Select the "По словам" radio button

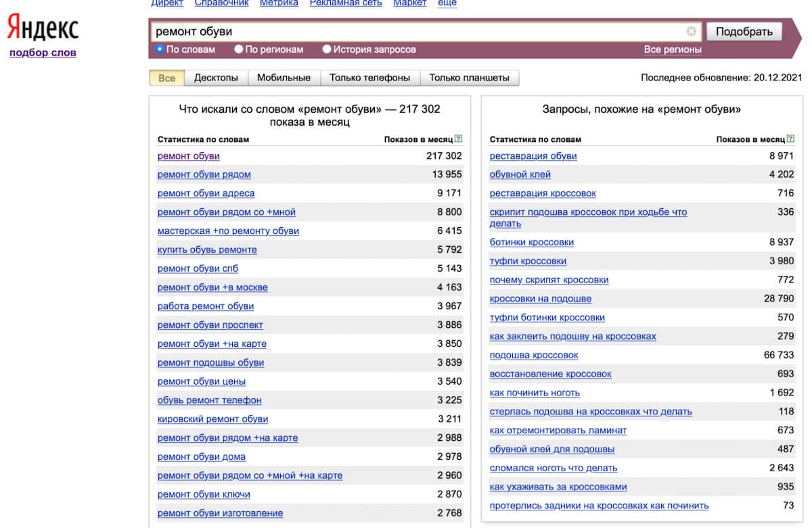click(160, 49)
